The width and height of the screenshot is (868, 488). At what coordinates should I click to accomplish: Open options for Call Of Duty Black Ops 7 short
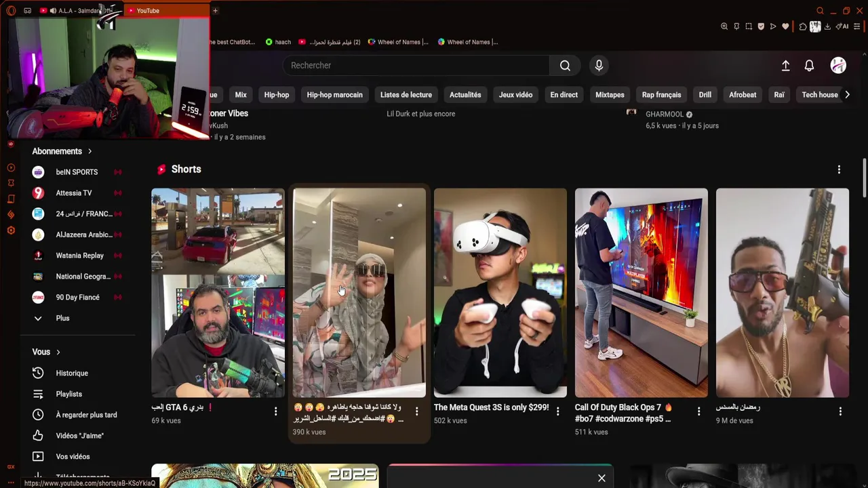pyautogui.click(x=698, y=411)
